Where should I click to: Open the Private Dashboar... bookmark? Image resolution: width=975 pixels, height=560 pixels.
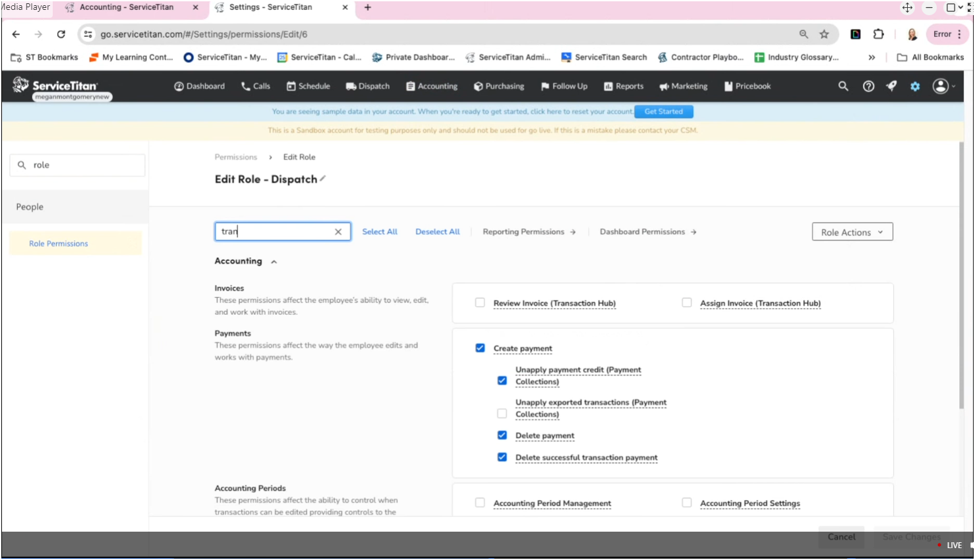click(x=413, y=57)
